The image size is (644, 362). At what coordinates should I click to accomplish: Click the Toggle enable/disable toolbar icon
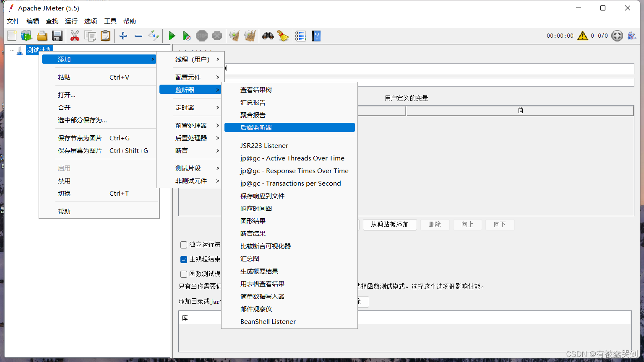pyautogui.click(x=154, y=36)
